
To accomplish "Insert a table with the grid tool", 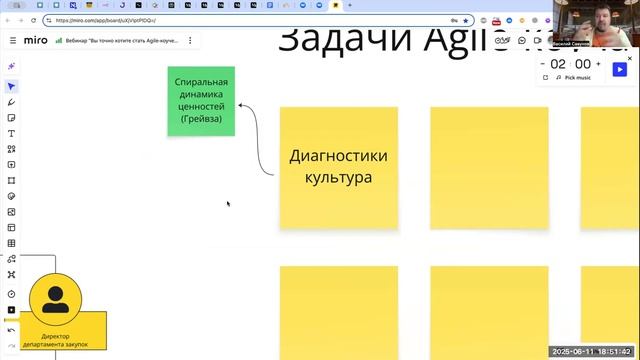I will tap(11, 243).
